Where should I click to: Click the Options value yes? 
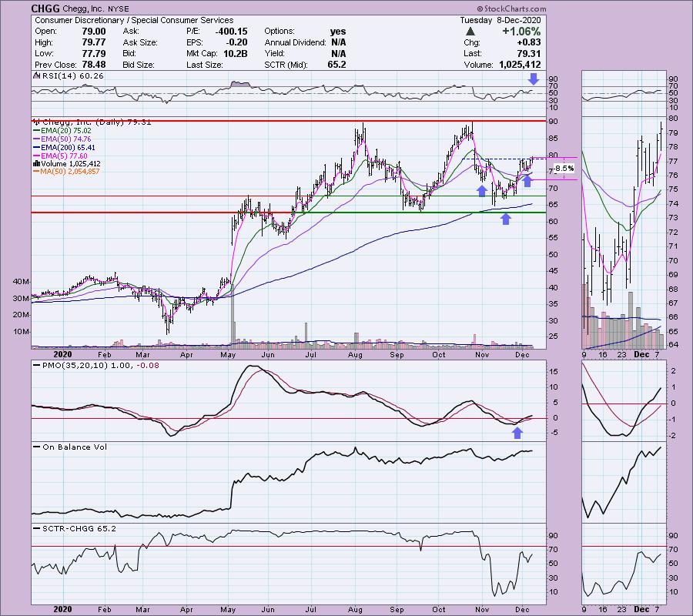(x=338, y=32)
